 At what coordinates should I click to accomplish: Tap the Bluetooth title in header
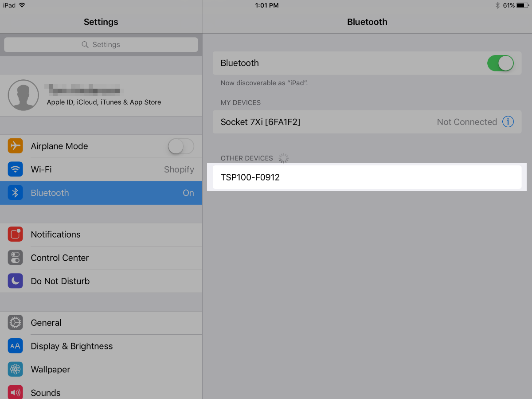367,22
